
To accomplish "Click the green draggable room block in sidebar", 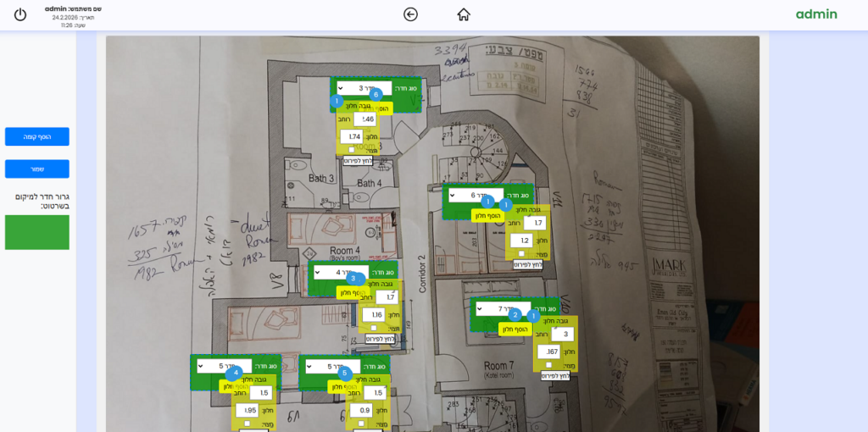I will pyautogui.click(x=36, y=232).
